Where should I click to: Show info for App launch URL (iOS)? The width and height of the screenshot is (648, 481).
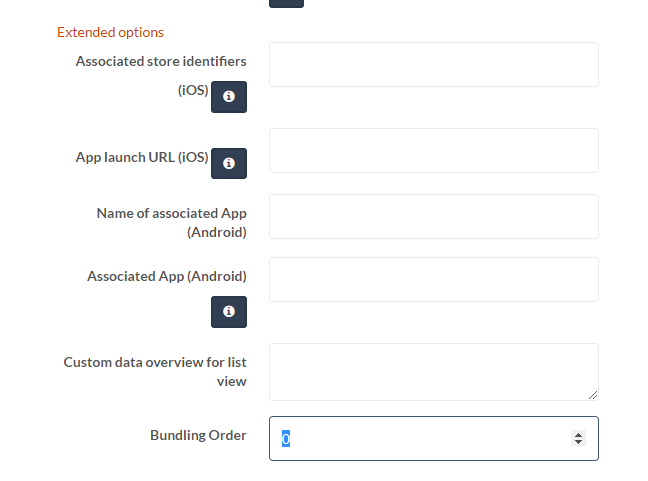click(x=229, y=163)
